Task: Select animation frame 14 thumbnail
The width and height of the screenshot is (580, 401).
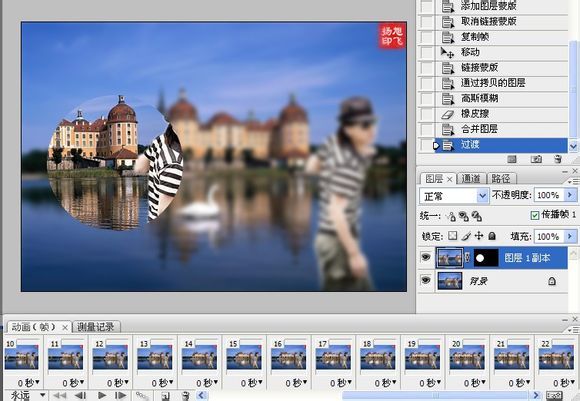Action: (199, 357)
